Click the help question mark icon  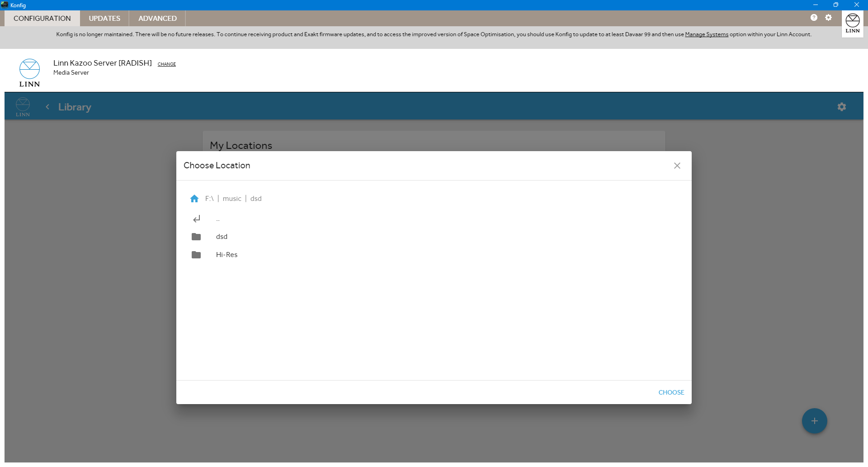814,18
